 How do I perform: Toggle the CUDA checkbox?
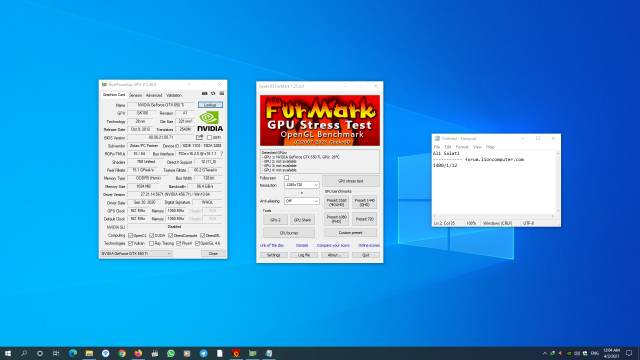coord(151,236)
